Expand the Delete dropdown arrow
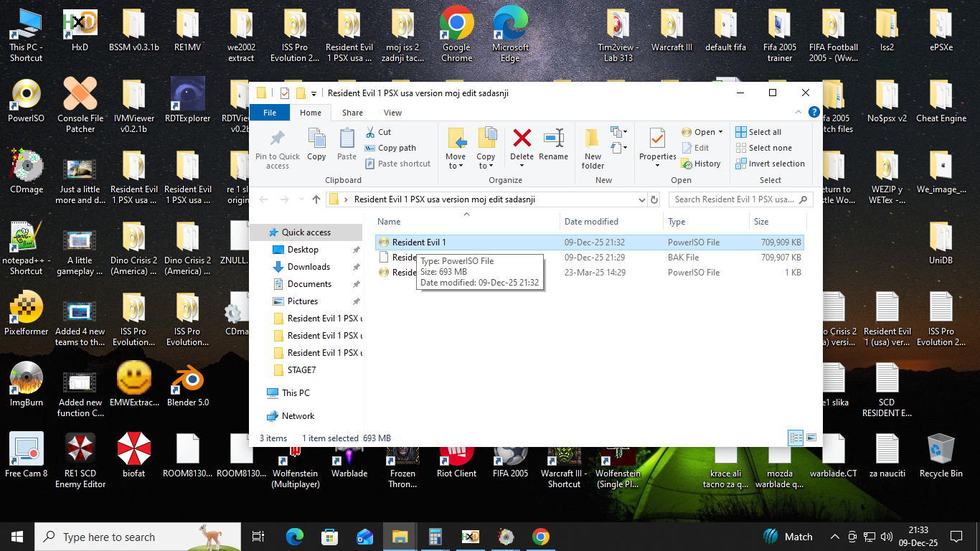 (522, 166)
